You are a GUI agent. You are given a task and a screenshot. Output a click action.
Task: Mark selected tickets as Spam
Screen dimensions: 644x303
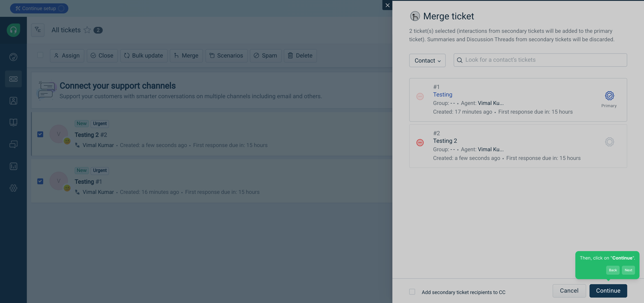pos(266,56)
